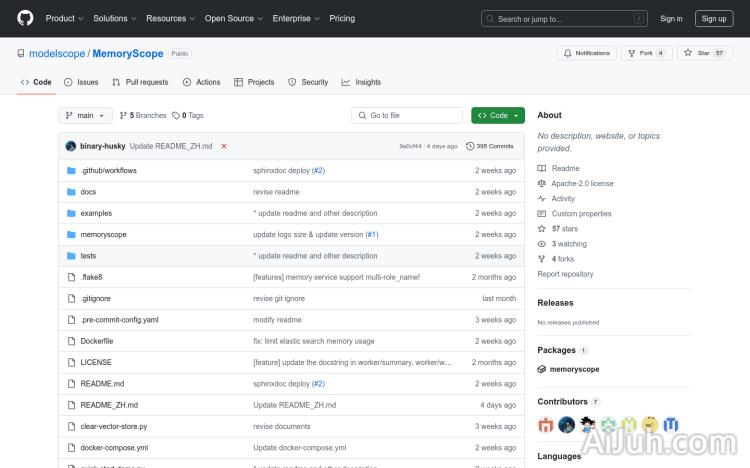Open the Actions tab
This screenshot has width=750, height=468.
(202, 82)
